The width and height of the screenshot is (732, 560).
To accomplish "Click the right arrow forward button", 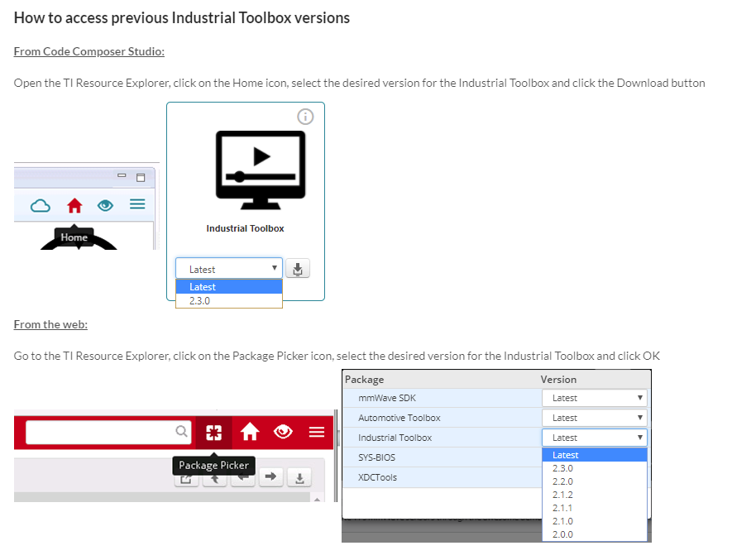I will click(270, 476).
